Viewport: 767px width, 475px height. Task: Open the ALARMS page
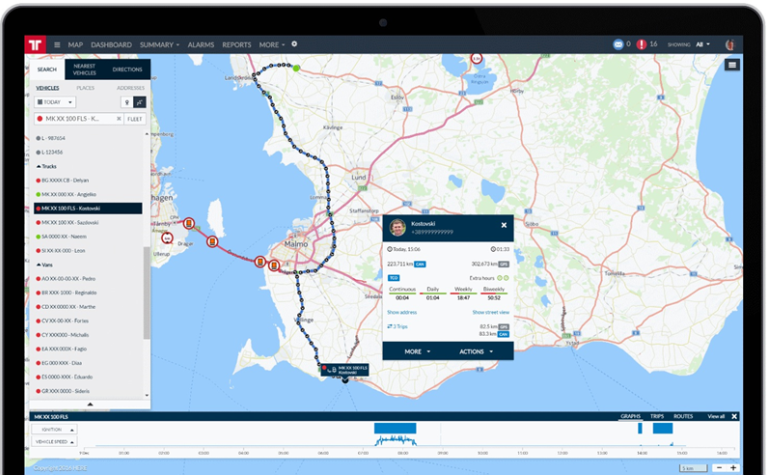201,45
